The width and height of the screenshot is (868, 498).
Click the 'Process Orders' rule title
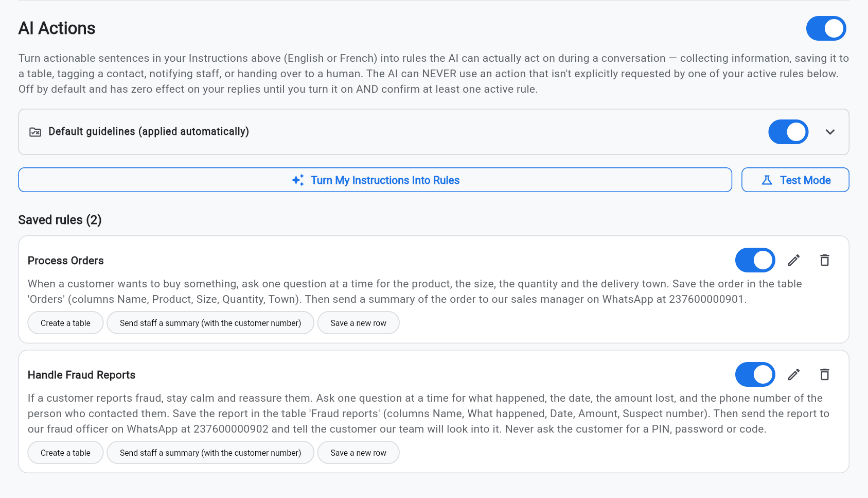coord(66,261)
